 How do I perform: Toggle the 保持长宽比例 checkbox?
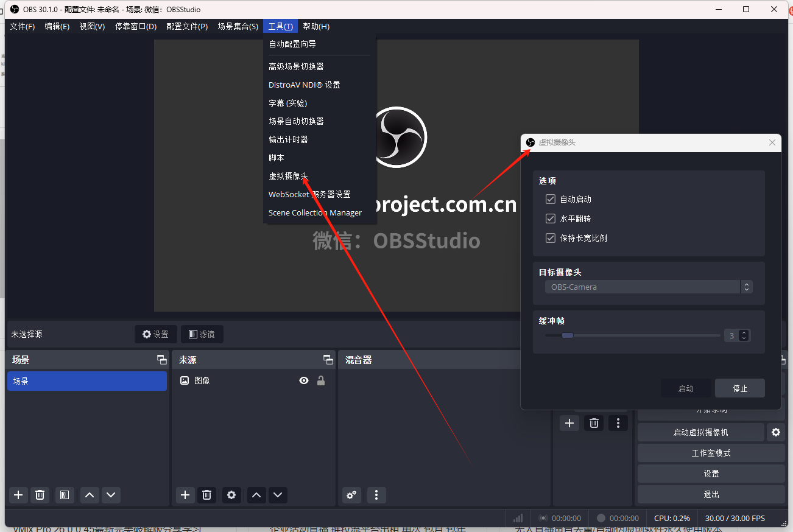(x=551, y=238)
